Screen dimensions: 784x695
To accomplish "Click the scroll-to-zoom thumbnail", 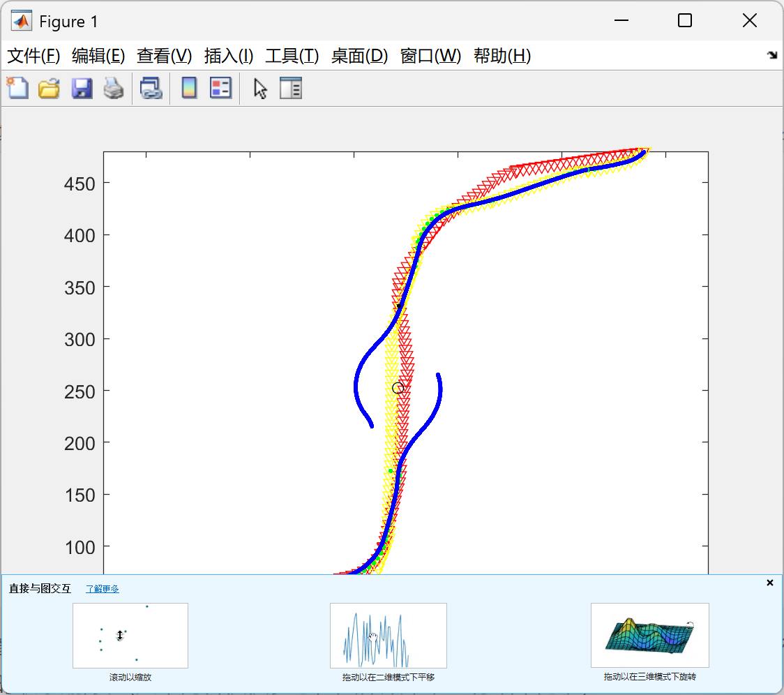I will pyautogui.click(x=130, y=636).
